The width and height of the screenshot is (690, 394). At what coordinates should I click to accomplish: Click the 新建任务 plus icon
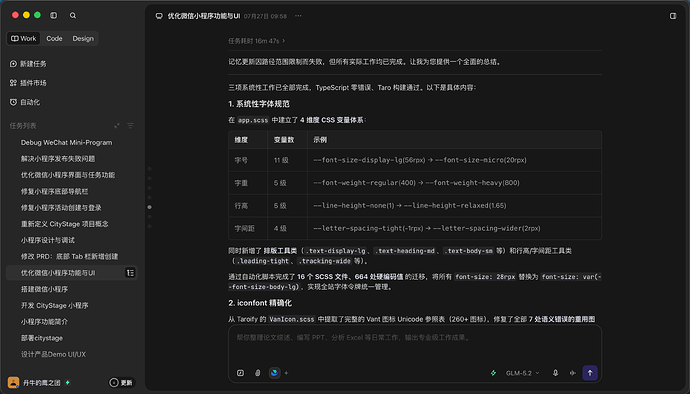13,64
